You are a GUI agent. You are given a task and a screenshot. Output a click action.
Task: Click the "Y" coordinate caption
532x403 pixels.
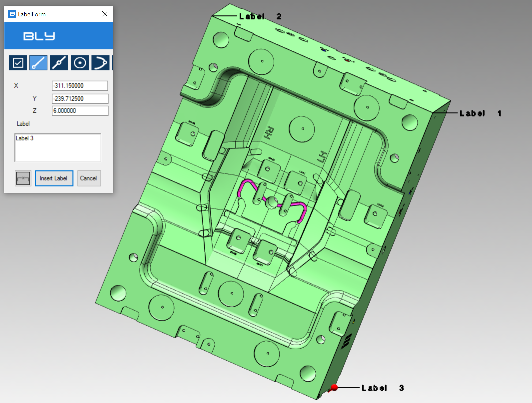(35, 99)
